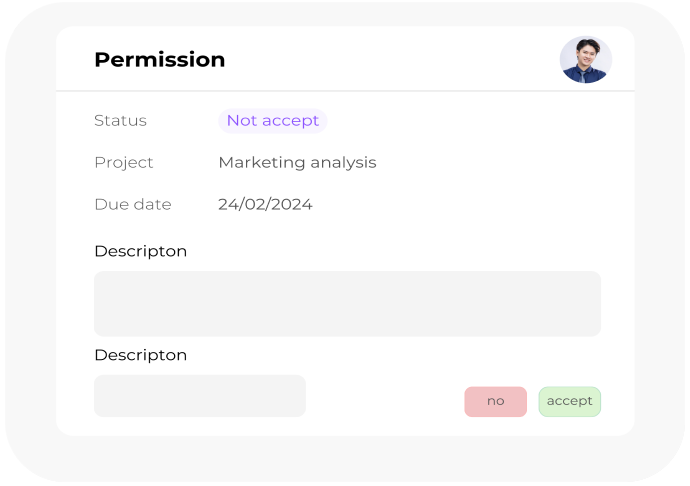Click the 'Not accept' status badge

[272, 121]
